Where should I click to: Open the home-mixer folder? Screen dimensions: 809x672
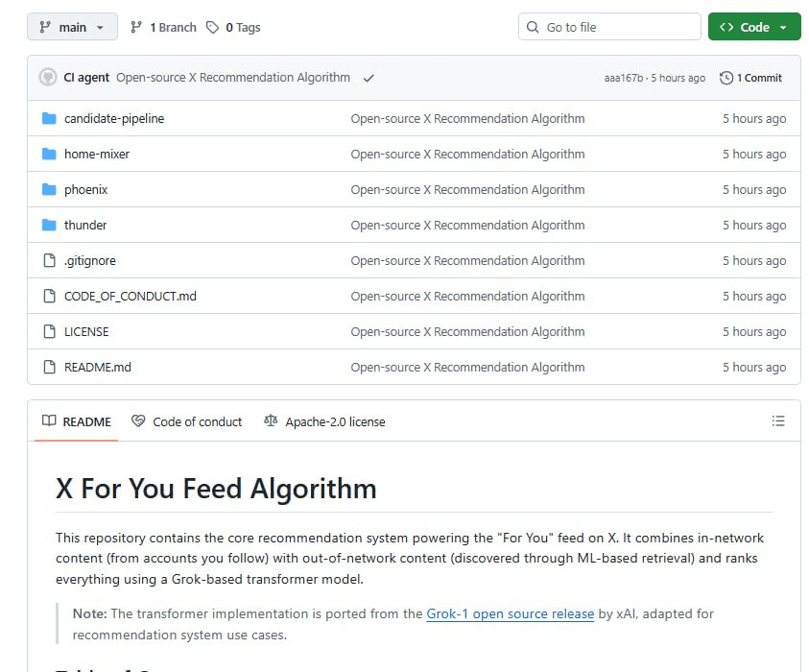(x=97, y=154)
